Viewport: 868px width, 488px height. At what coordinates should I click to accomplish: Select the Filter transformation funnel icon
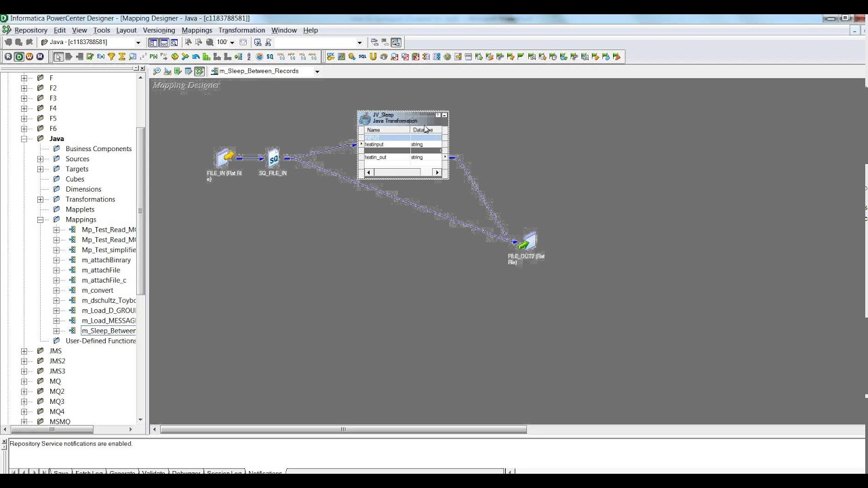(x=111, y=57)
